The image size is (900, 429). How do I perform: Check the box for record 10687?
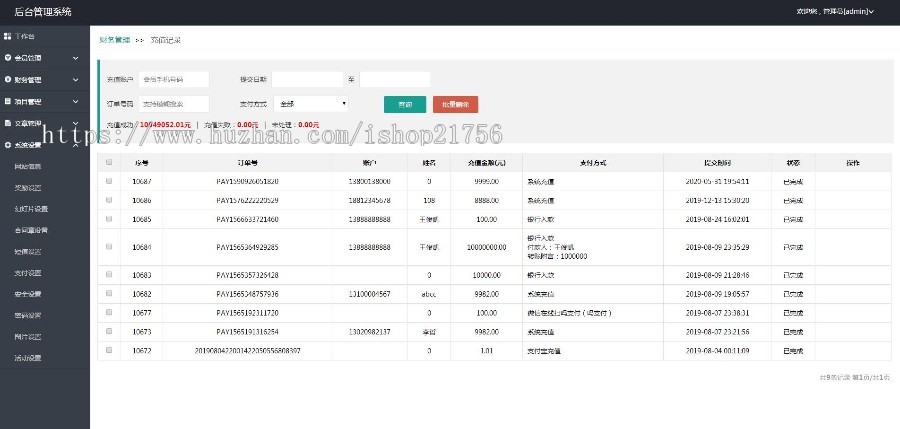pyautogui.click(x=109, y=181)
